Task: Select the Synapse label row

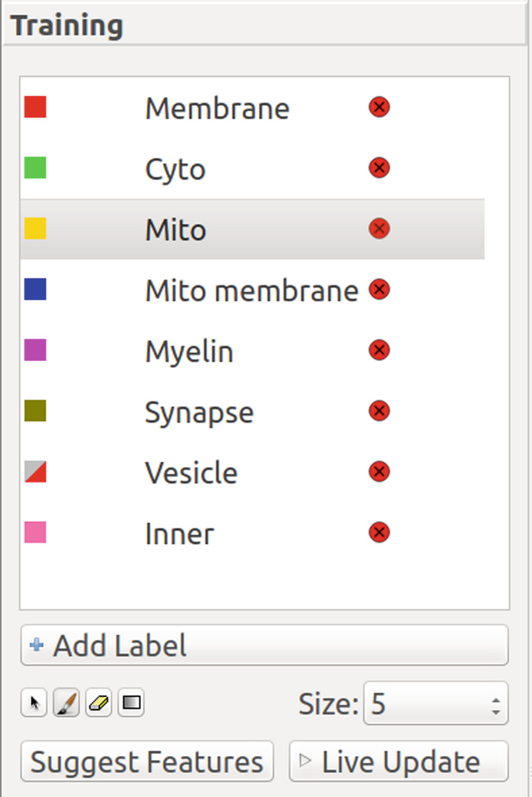Action: coord(252,411)
